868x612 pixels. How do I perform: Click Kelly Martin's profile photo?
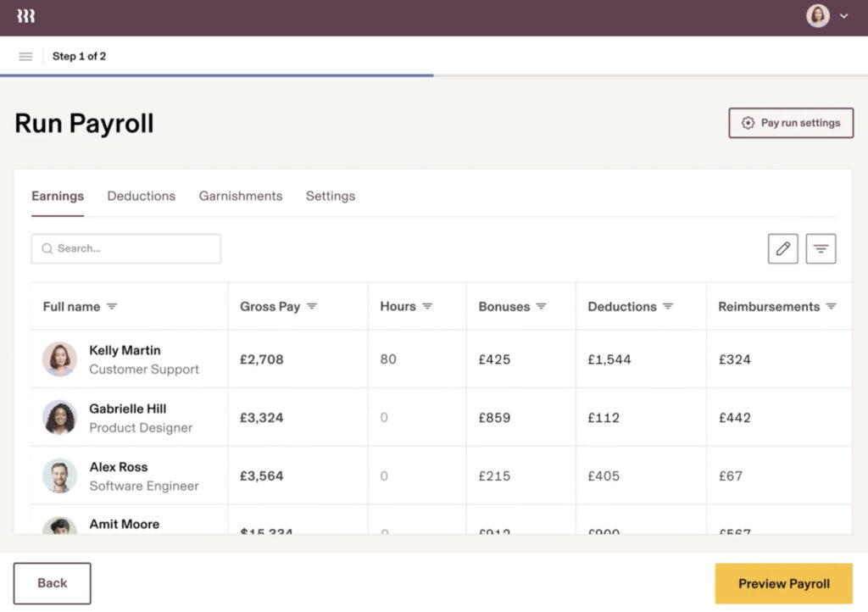[x=60, y=359]
